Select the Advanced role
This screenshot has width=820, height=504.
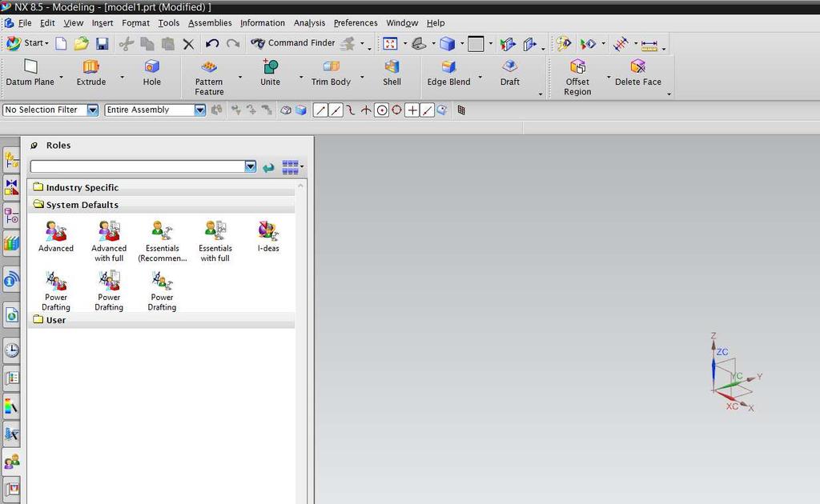(56, 237)
